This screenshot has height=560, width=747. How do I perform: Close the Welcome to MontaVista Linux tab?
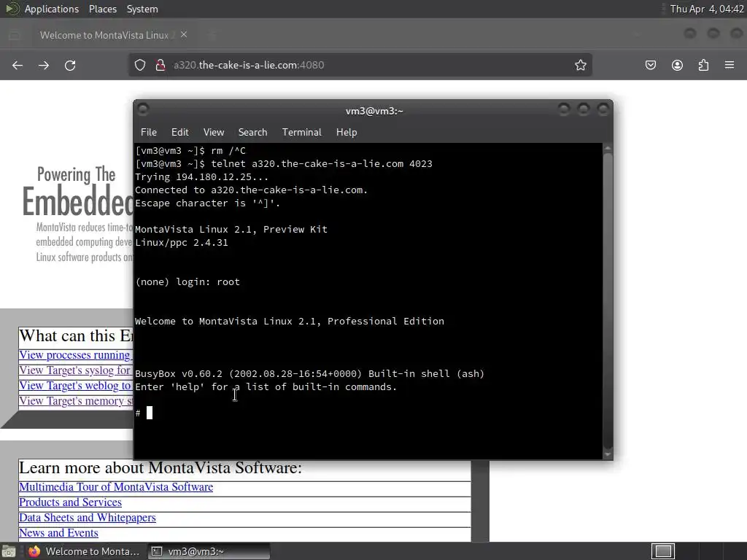point(184,35)
